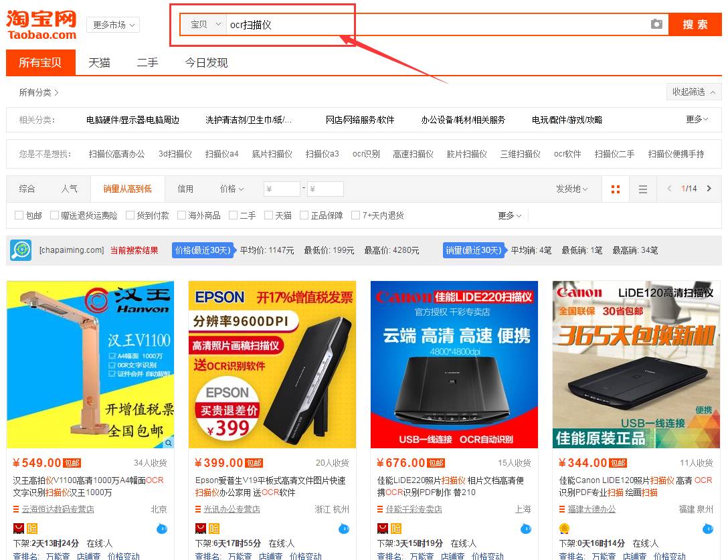Open 汉王高拍仪V1100 product title

[88, 486]
